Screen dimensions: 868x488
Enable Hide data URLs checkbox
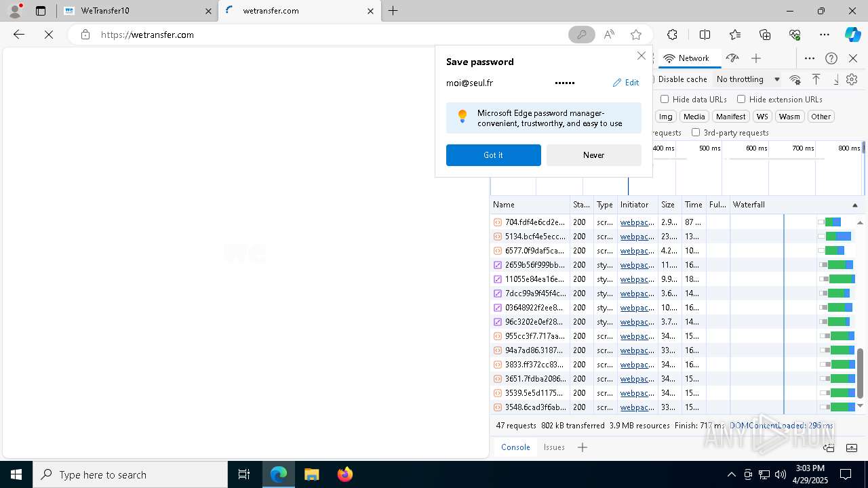point(665,99)
